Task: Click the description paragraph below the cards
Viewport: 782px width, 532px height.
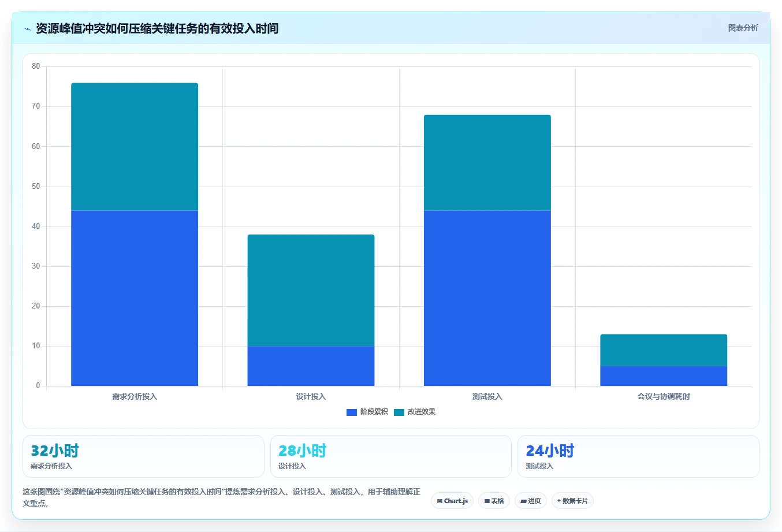Action: click(x=221, y=497)
